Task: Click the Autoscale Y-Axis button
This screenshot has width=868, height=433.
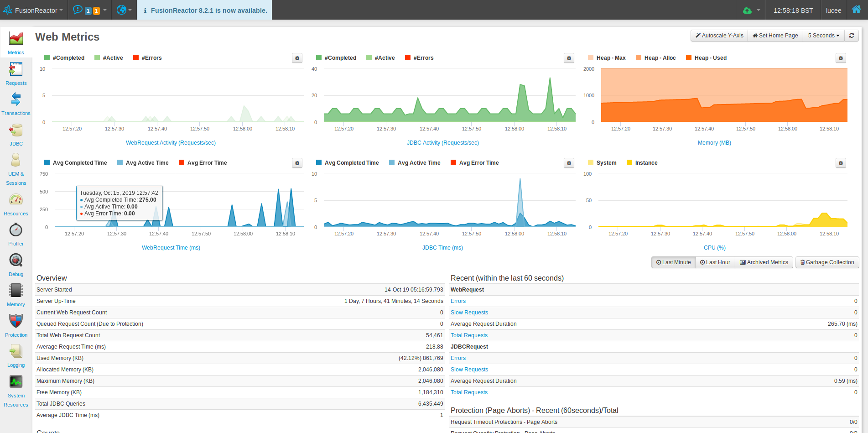Action: click(x=719, y=36)
